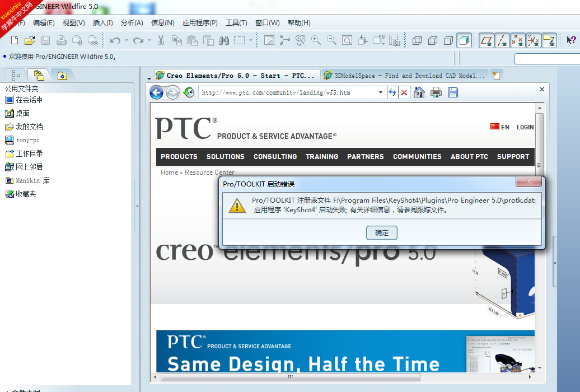Toggle datum axes display

[502, 40]
